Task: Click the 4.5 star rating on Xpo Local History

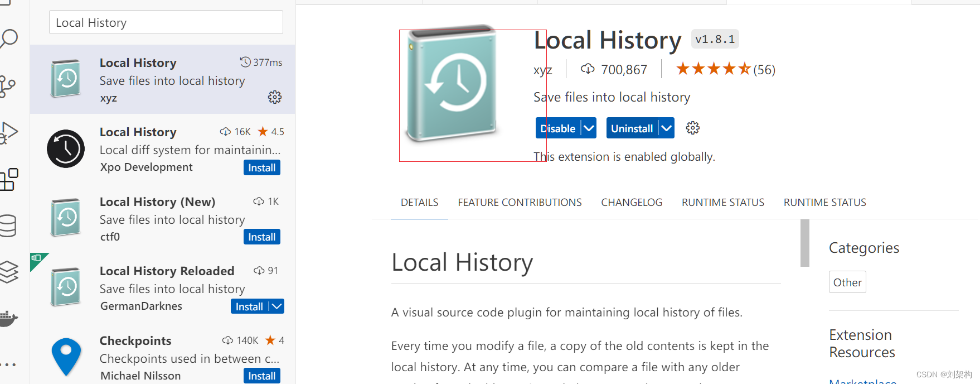Action: click(271, 132)
